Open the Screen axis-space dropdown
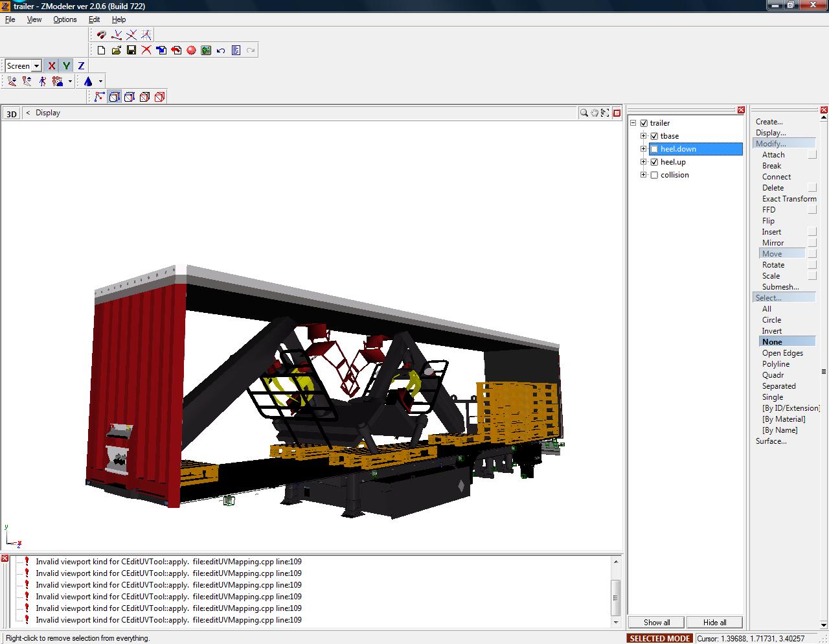829x644 pixels. pyautogui.click(x=36, y=66)
